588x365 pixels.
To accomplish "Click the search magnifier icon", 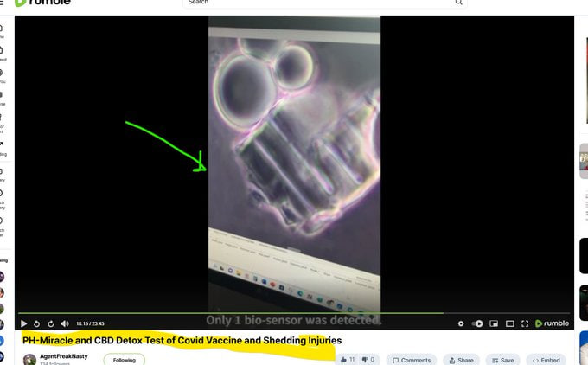I will pos(458,3).
